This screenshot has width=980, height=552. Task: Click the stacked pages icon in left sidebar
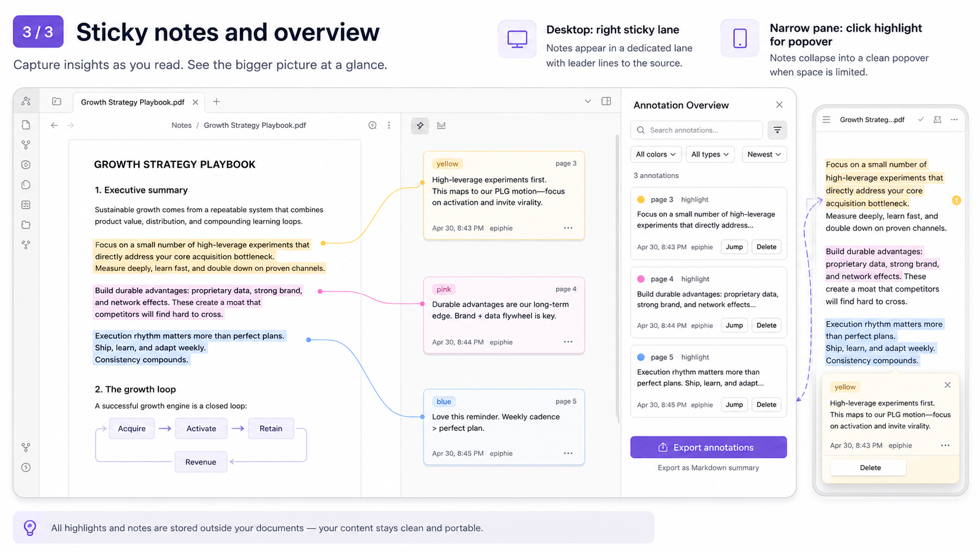(x=26, y=185)
